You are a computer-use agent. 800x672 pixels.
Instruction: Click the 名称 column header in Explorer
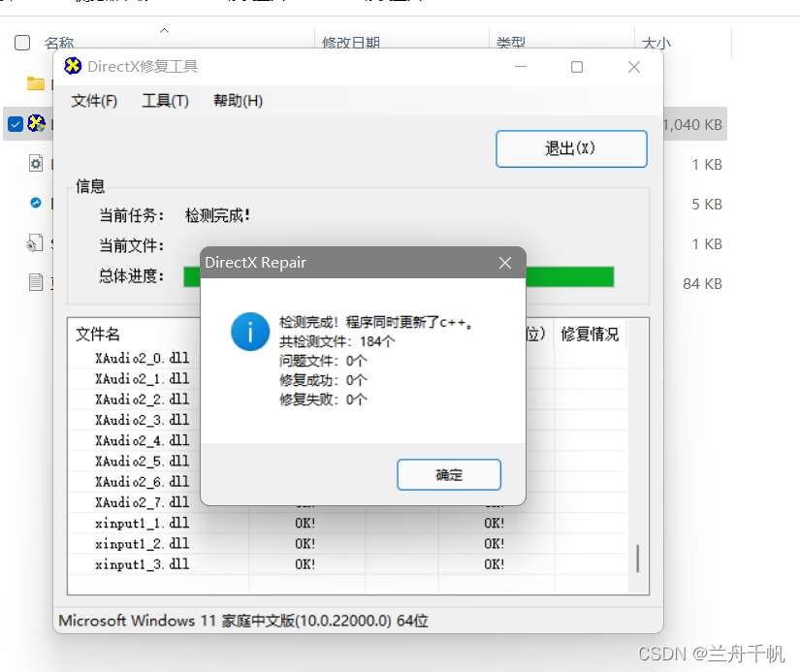59,43
